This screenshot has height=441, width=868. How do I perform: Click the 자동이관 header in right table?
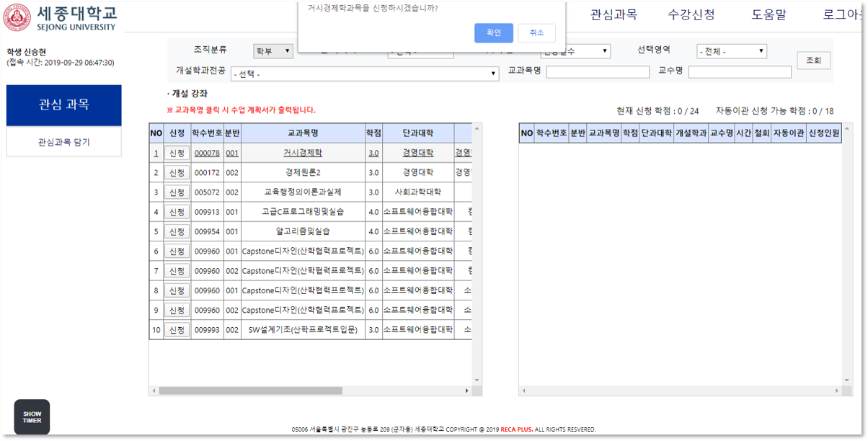click(x=788, y=133)
